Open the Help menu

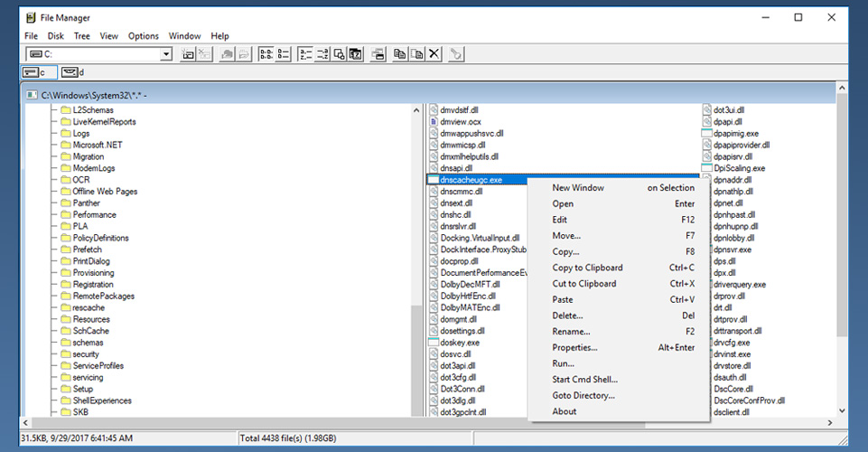(x=219, y=36)
